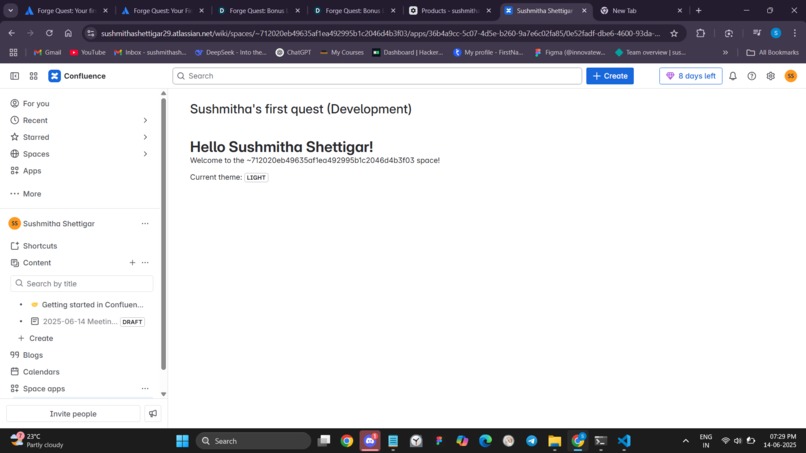Viewport: 806px width, 453px height.
Task: Open Chrome profile avatar
Action: pyautogui.click(x=776, y=33)
